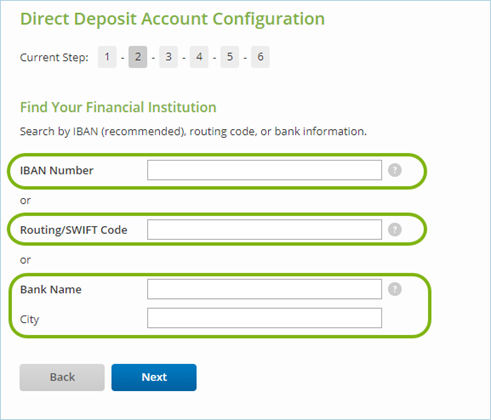Show the Bank Name help tooltip icon
This screenshot has height=420, width=491.
(x=395, y=289)
